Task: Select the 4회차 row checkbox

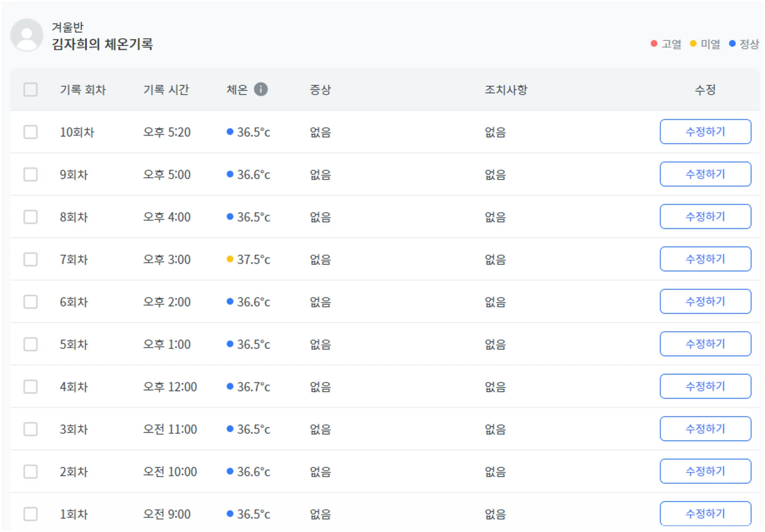Action: click(30, 386)
